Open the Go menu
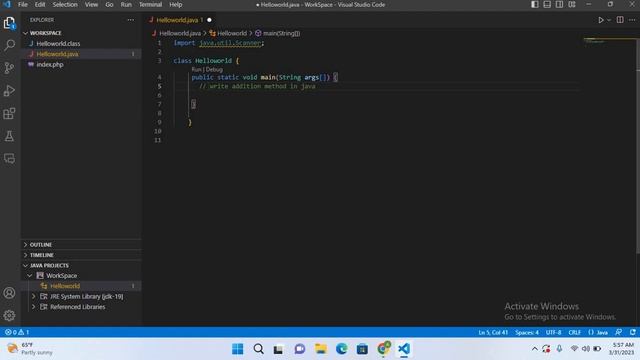Image resolution: width=640 pixels, height=360 pixels. click(x=109, y=4)
